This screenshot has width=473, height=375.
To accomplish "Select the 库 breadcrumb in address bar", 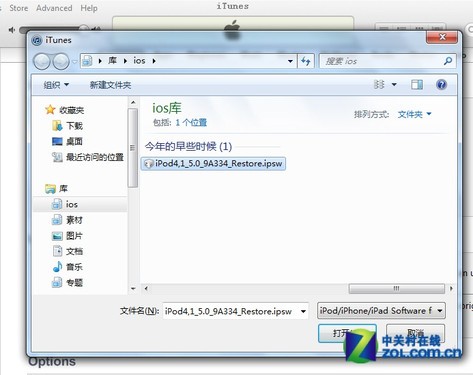I will 112,61.
